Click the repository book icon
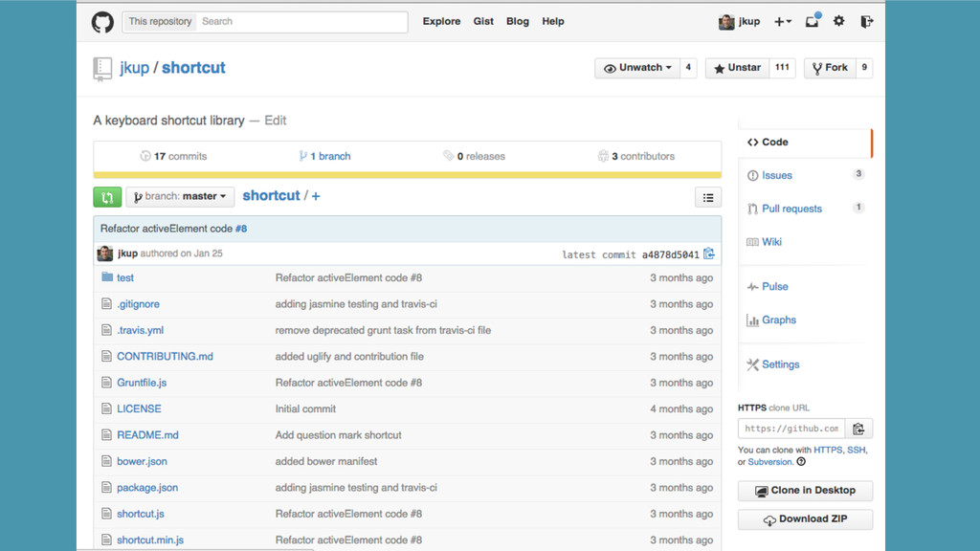The height and width of the screenshot is (551, 980). point(102,69)
